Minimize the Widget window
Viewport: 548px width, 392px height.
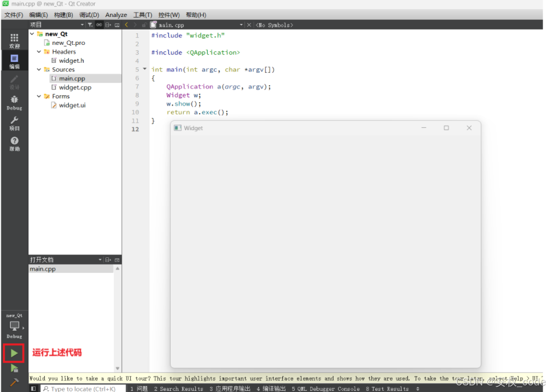424,128
